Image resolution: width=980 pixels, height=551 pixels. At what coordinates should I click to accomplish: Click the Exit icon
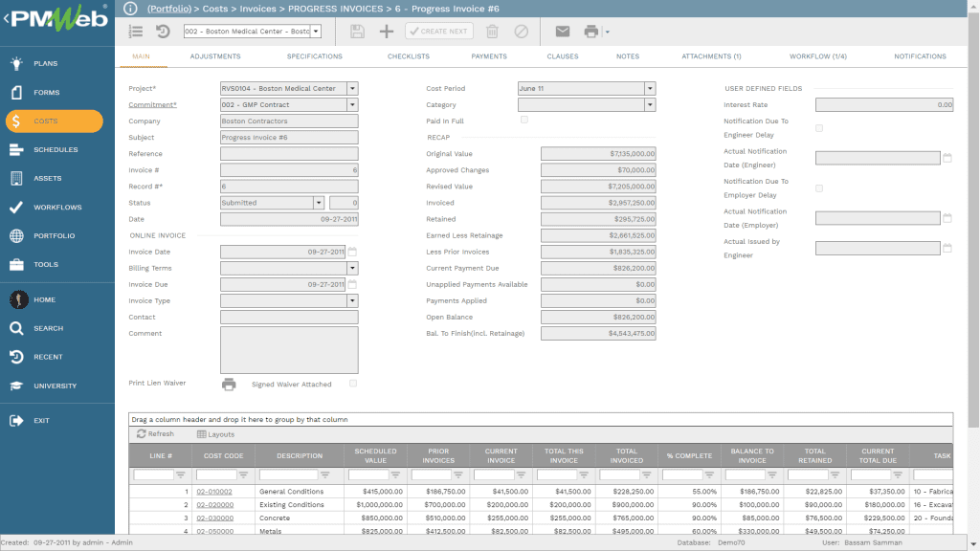coord(16,421)
